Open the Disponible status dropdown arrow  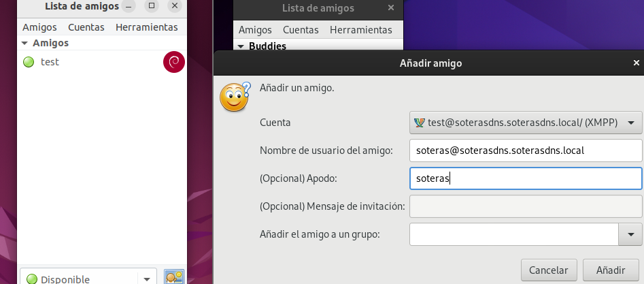[x=146, y=279]
